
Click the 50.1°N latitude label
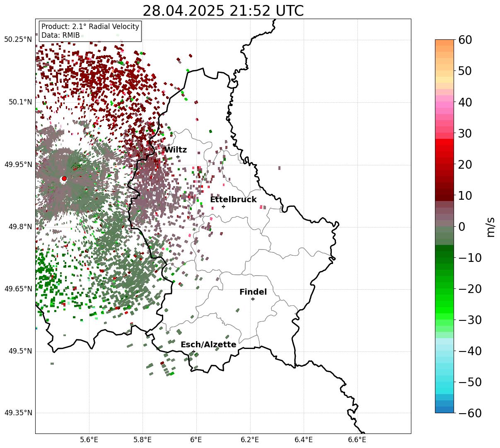[x=20, y=102]
